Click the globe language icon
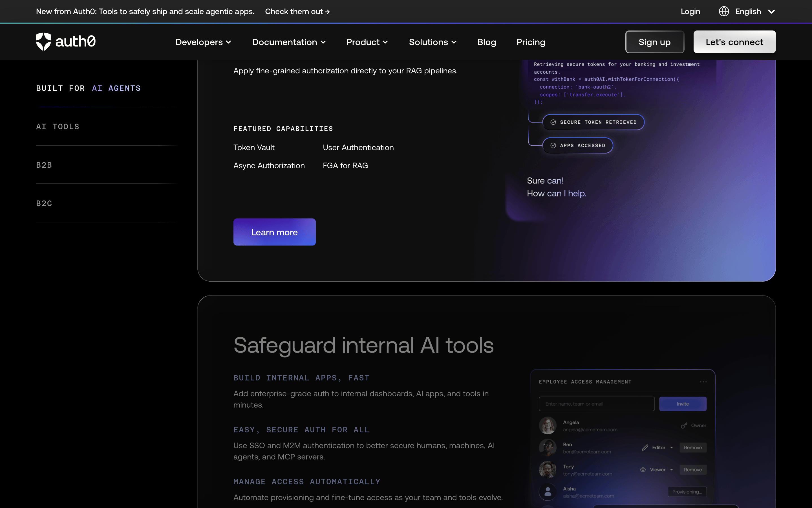 pyautogui.click(x=724, y=11)
